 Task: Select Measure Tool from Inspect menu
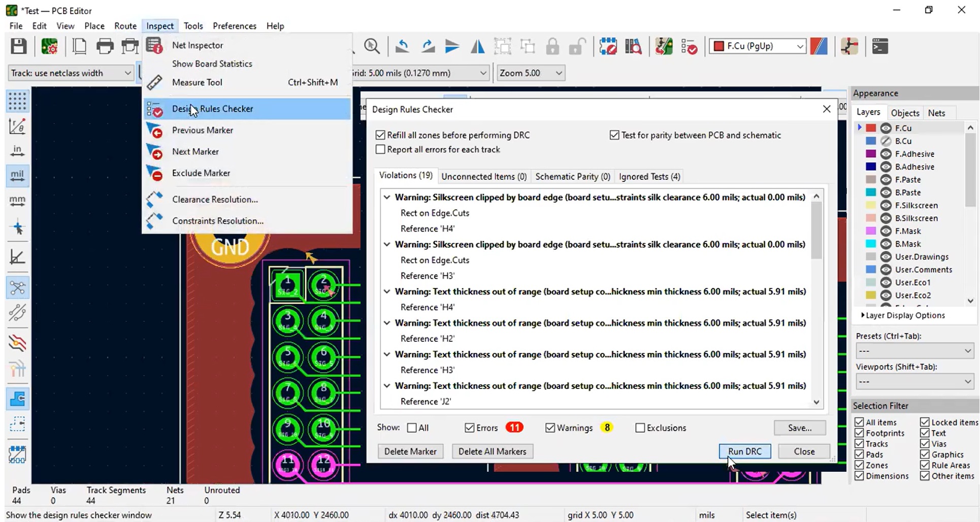[197, 82]
